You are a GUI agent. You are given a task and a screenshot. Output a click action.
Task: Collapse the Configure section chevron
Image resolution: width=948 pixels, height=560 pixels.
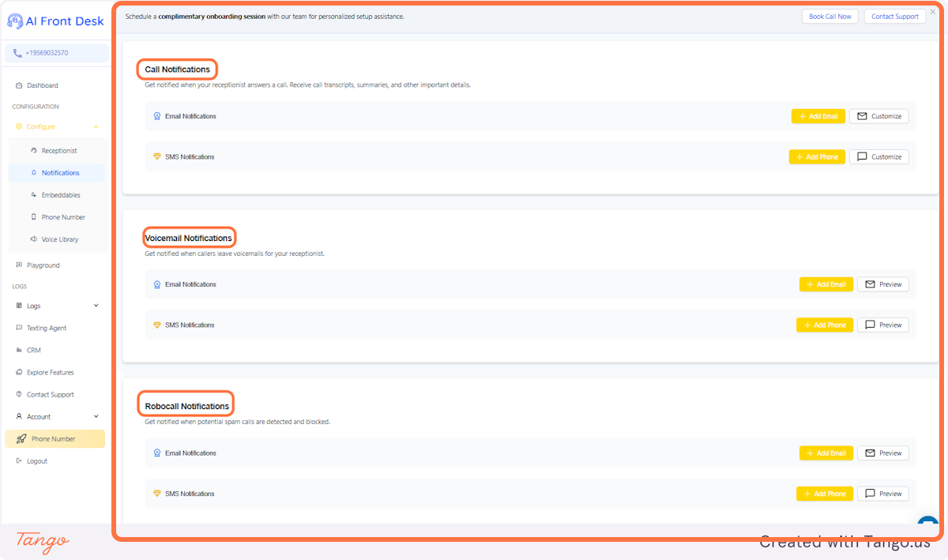[x=96, y=126]
